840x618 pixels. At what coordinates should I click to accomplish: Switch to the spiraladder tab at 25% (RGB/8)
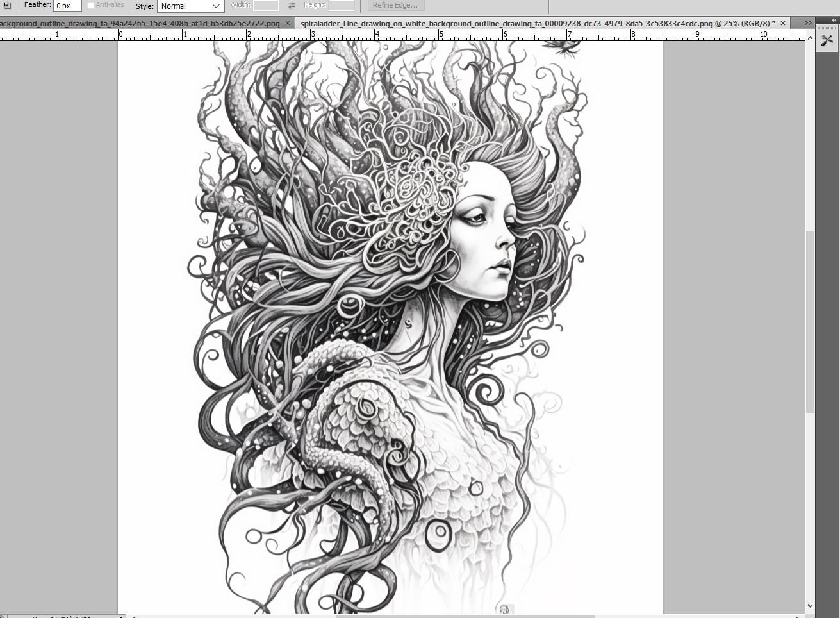click(537, 23)
